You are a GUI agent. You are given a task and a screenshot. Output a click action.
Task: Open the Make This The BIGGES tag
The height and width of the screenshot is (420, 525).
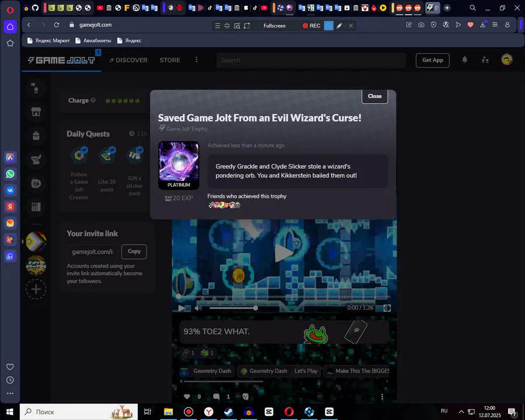pos(358,371)
